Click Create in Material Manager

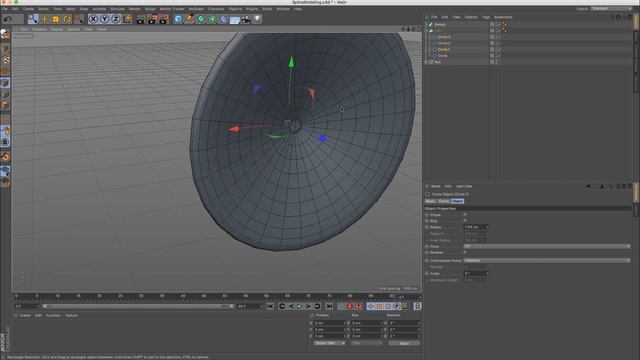(25, 316)
